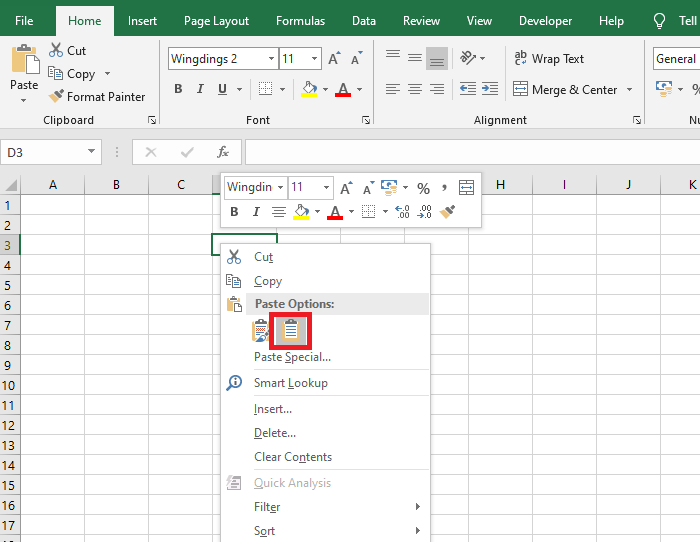Screen dimensions: 700x542
Task: Click the Increase Font Size icon in ribbon
Action: pyautogui.click(x=336, y=59)
